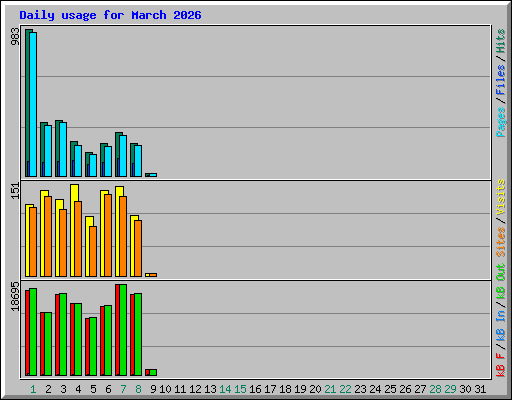This screenshot has width=512, height=400.
Task: Click day 10 on the x-axis
Action: (x=165, y=389)
